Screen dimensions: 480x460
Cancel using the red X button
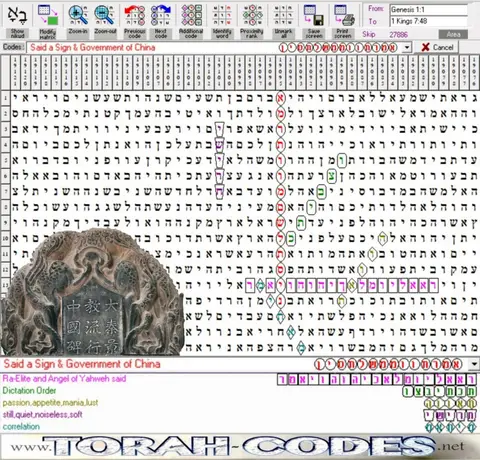click(437, 47)
